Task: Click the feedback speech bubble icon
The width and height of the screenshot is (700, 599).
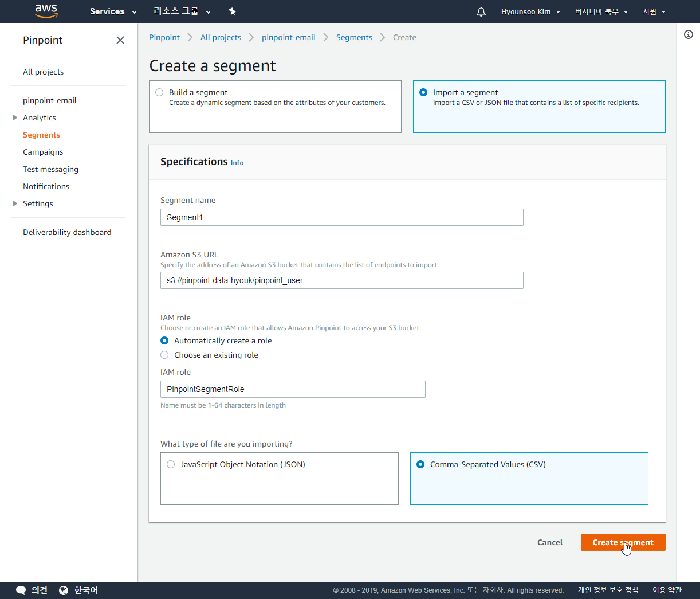Action: [x=21, y=590]
